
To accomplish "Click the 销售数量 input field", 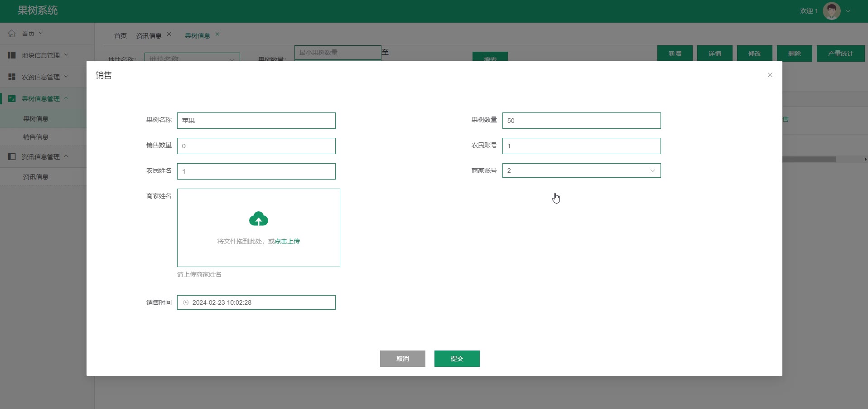I will pos(256,146).
